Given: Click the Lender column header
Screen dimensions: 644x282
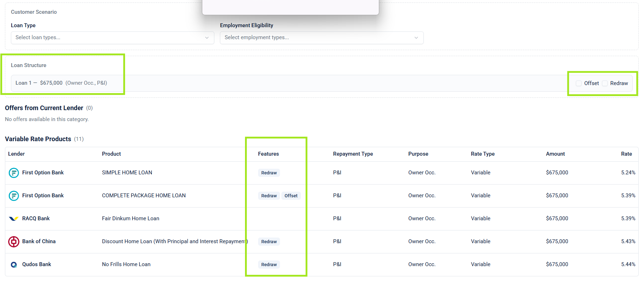Looking at the screenshot, I should [x=17, y=154].
